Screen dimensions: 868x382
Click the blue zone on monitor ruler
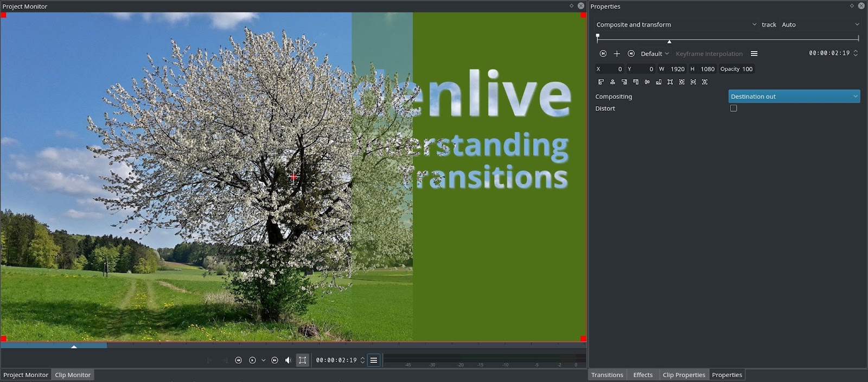tap(54, 345)
